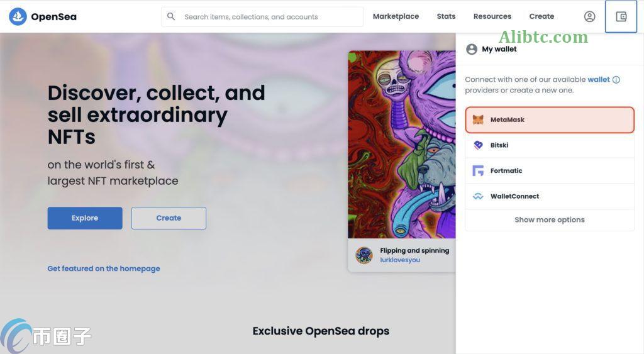
Task: Click the Bitski wallet icon
Action: point(478,145)
